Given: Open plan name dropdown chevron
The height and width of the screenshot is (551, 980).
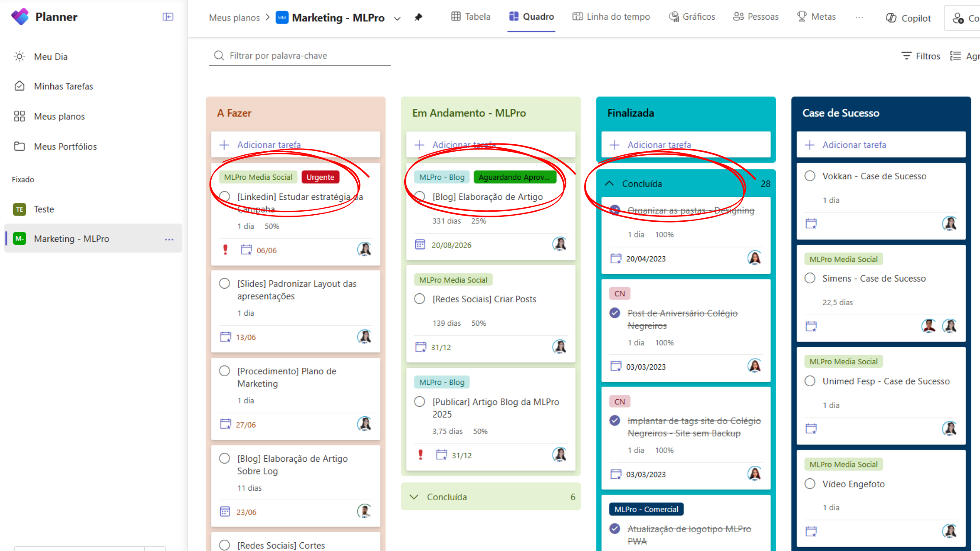Looking at the screenshot, I should 397,18.
